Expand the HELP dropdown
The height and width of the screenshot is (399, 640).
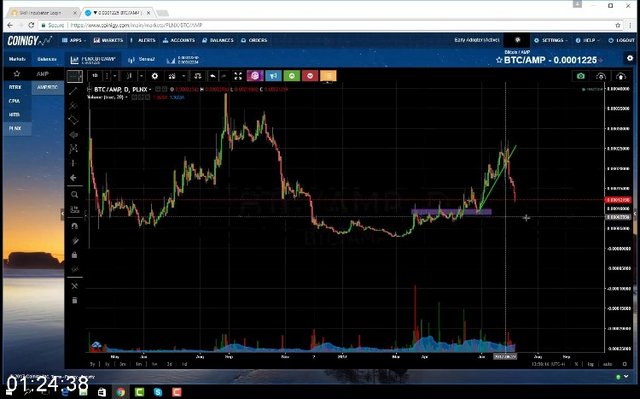tap(588, 40)
